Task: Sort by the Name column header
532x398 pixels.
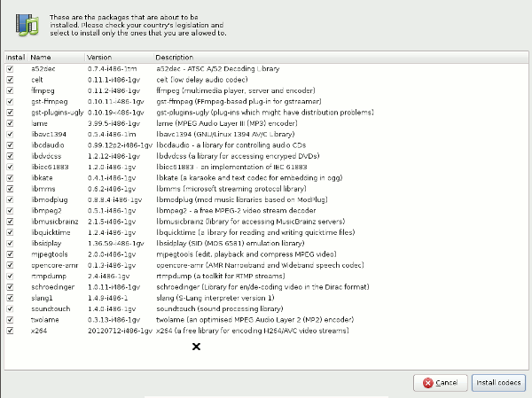Action: (56, 58)
